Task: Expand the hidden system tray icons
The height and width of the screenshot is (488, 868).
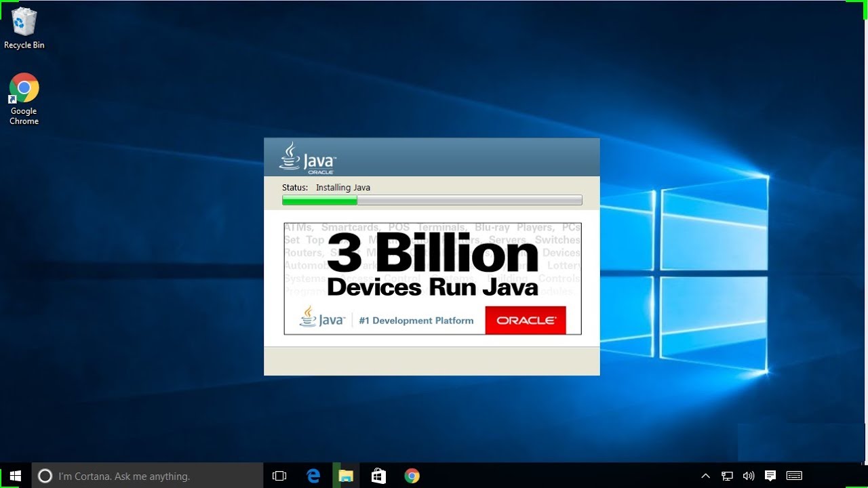Action: [705, 476]
